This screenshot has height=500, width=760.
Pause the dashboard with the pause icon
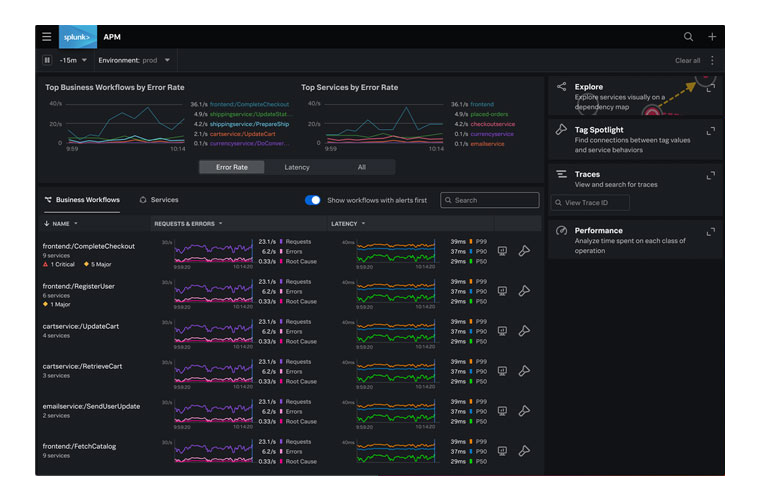(47, 61)
